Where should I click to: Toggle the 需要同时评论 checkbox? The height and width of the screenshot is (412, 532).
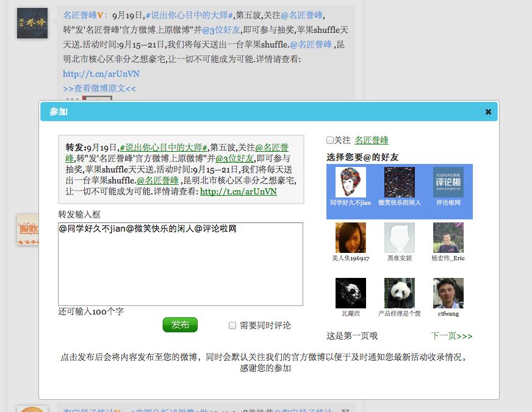point(232,325)
